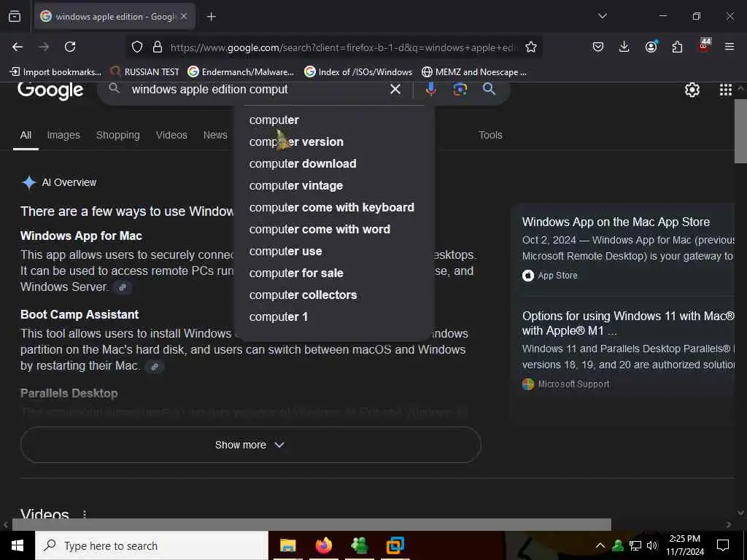Open the search Tools options

(490, 135)
